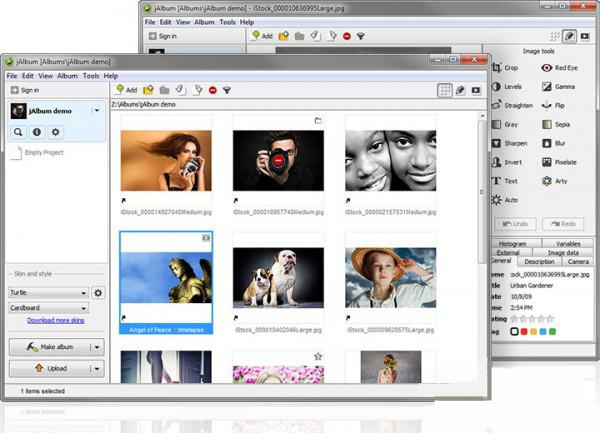Open the filter funnel icon in front toolbar

point(226,90)
